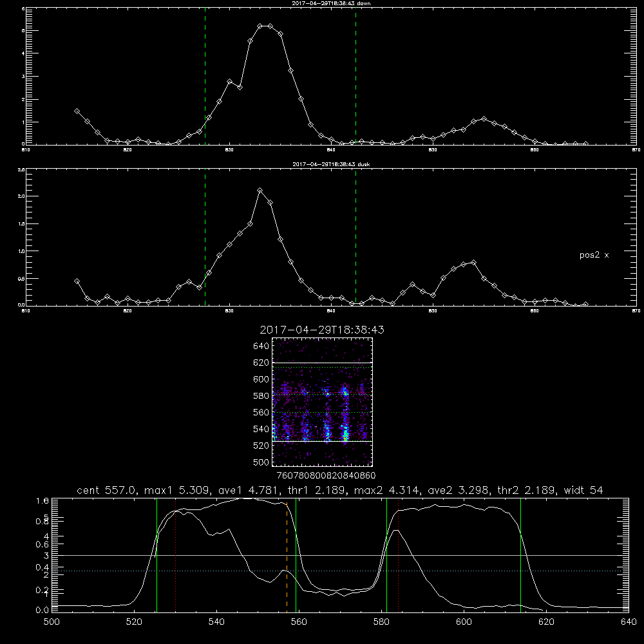Click the red dotted line near 530
Screen dimensions: 644x644
175,554
